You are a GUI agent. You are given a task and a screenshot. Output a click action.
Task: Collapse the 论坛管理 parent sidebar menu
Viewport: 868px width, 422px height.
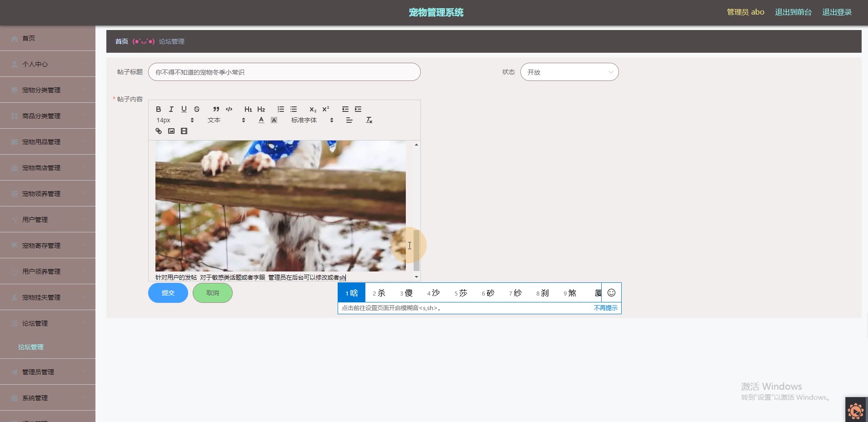click(48, 323)
